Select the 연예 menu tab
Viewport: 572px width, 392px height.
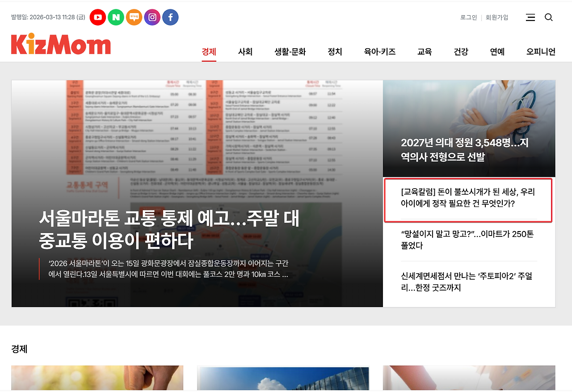[x=497, y=52]
